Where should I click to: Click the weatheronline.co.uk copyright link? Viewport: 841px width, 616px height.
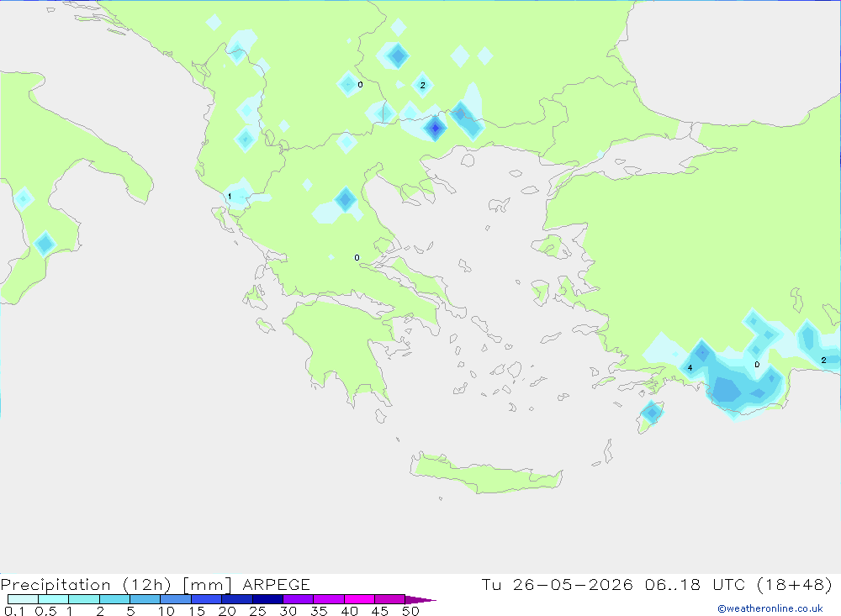point(770,608)
